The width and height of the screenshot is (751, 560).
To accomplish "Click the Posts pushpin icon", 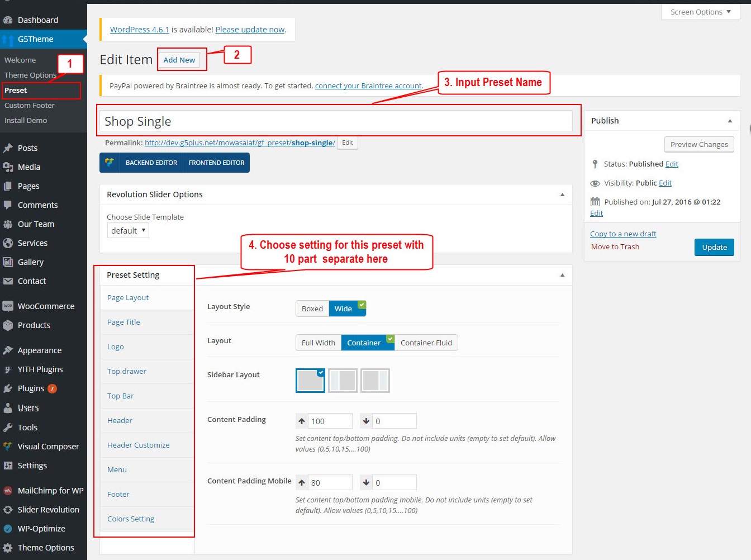I will [x=8, y=148].
